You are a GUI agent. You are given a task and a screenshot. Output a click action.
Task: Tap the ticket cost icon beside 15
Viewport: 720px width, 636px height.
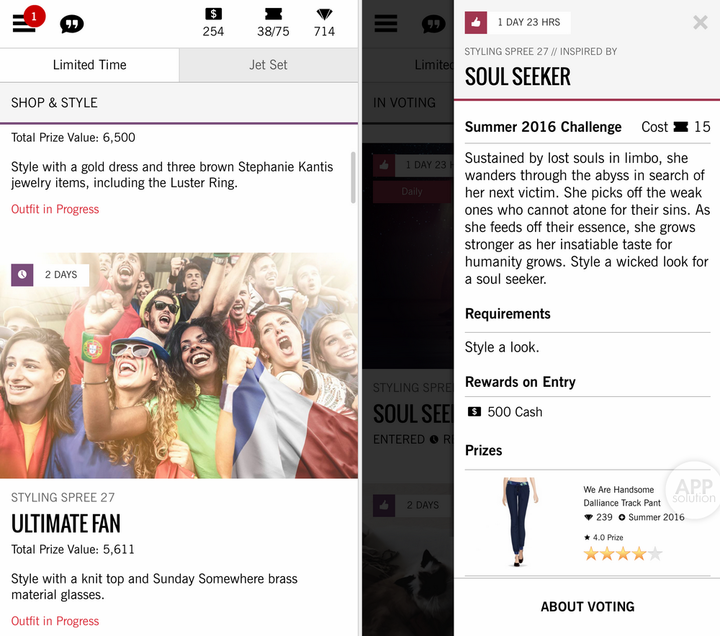point(681,127)
